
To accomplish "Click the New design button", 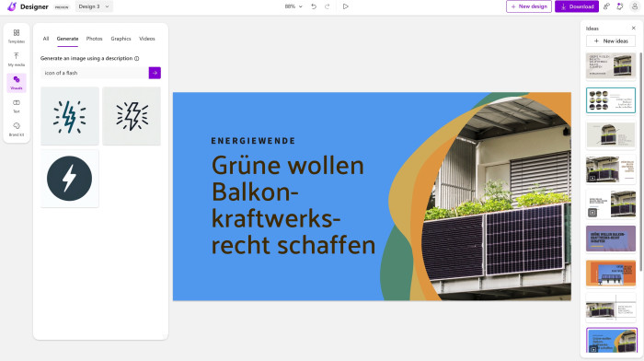I will click(529, 6).
